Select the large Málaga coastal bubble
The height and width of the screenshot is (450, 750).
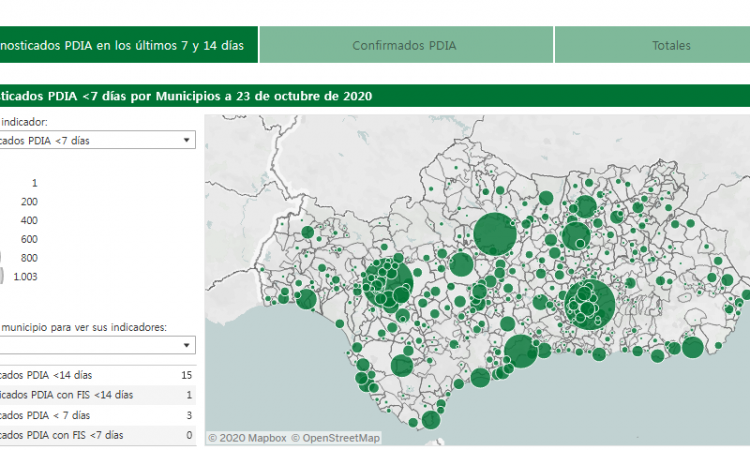click(x=520, y=351)
